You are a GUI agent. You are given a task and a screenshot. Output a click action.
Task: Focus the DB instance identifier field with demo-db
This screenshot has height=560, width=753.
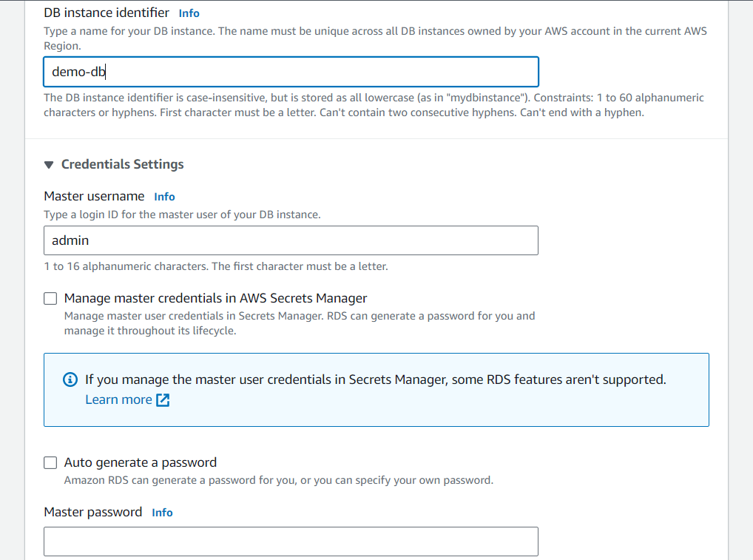(291, 72)
